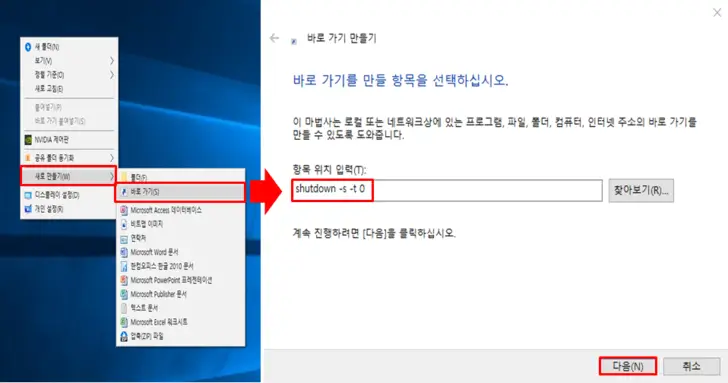Click the 취소 button
728x383 pixels.
(x=691, y=366)
